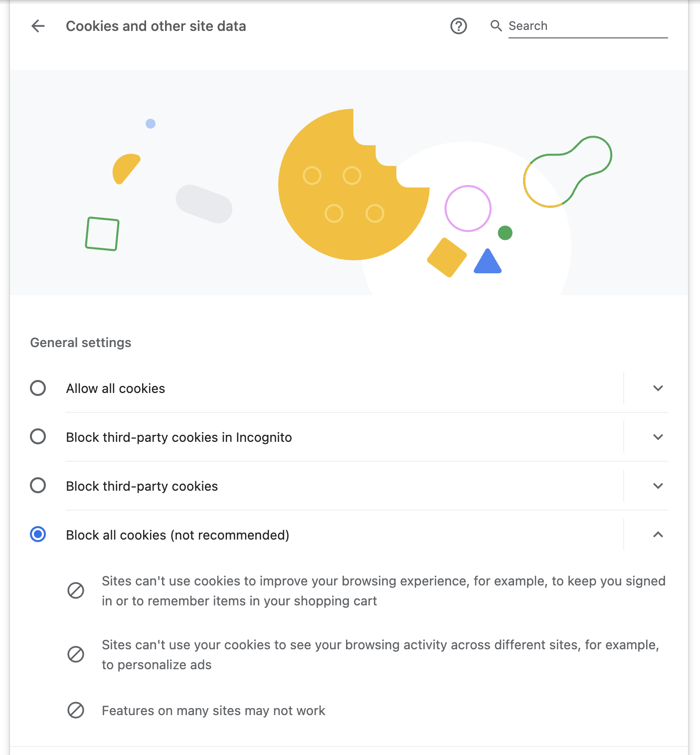Collapse the Block all cookies details
Viewport: 700px width, 755px height.
tap(658, 535)
